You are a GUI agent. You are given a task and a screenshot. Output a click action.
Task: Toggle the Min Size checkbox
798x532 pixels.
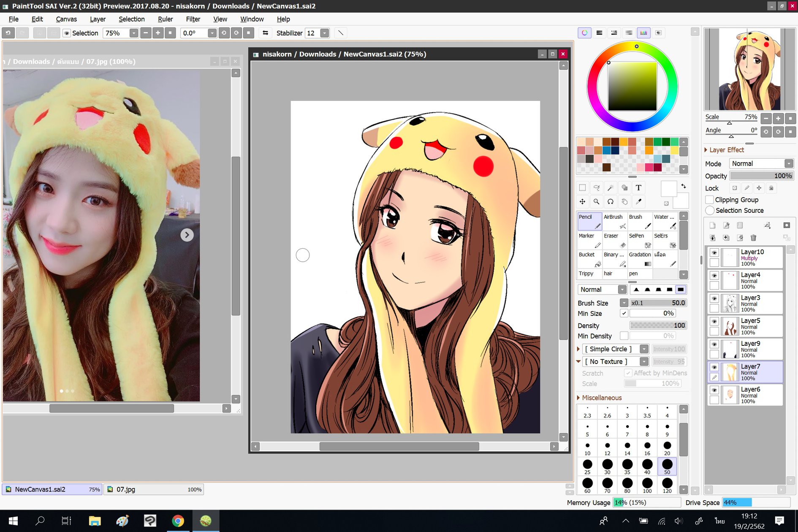[624, 313]
